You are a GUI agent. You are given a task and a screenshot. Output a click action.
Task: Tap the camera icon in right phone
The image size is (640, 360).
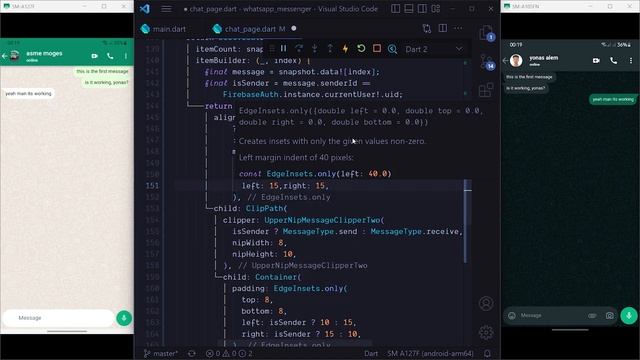click(609, 316)
